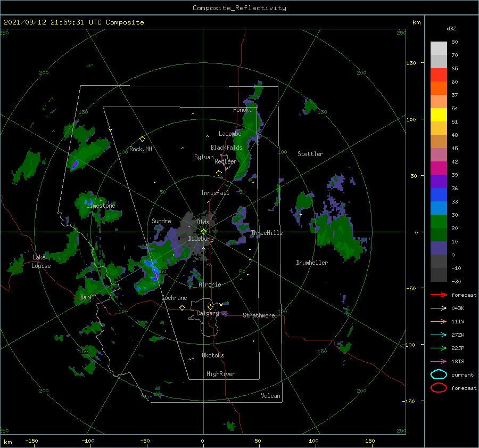The image size is (479, 448).
Task: Click the 2021/09/12 21:59:31 UTC timestamp
Action: 73,22
